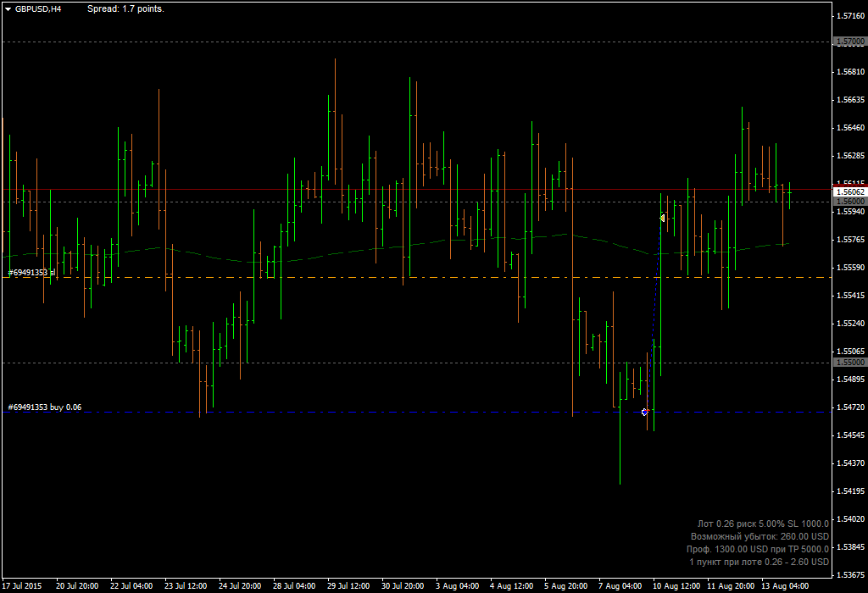Click the yellow trade close arrow marker

[x=662, y=218]
